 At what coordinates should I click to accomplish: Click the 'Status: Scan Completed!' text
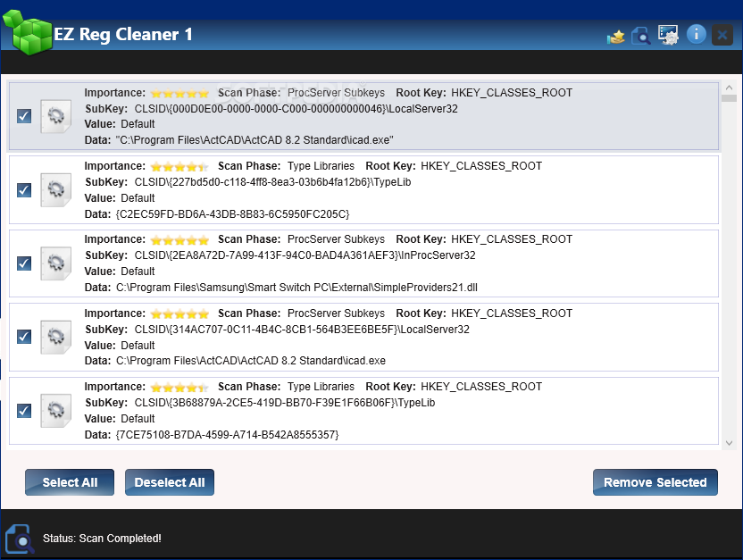click(102, 539)
